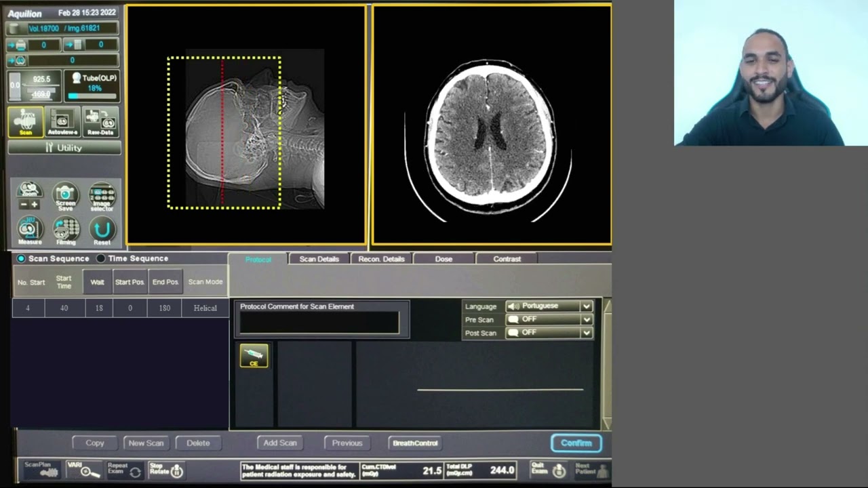Screen dimensions: 868x488
Task: Click the No. Start column header
Action: point(31,282)
